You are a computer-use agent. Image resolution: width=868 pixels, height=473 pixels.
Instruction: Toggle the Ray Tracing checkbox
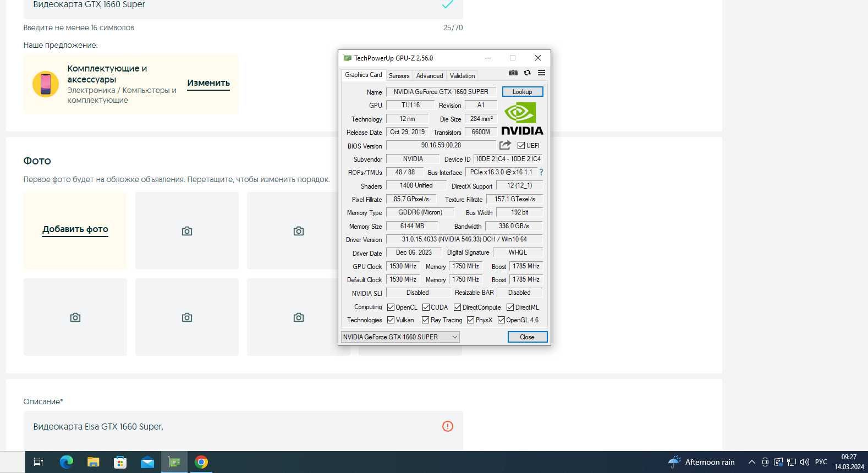[x=425, y=320]
